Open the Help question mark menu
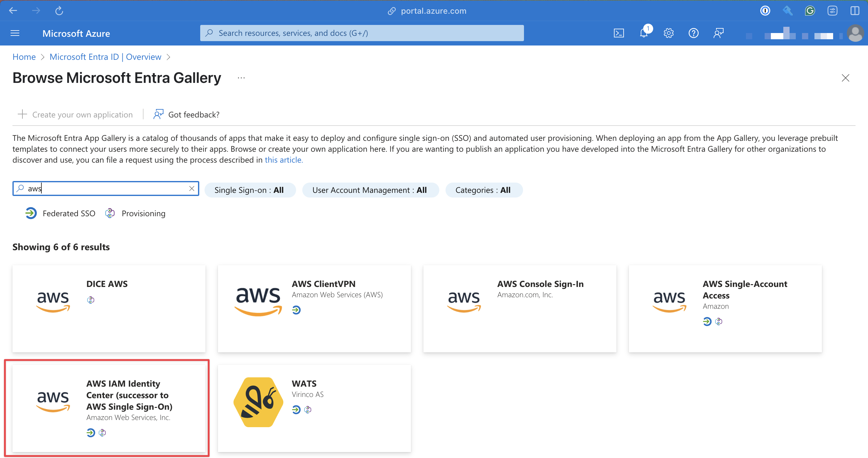Viewport: 868px width, 458px height. 693,33
